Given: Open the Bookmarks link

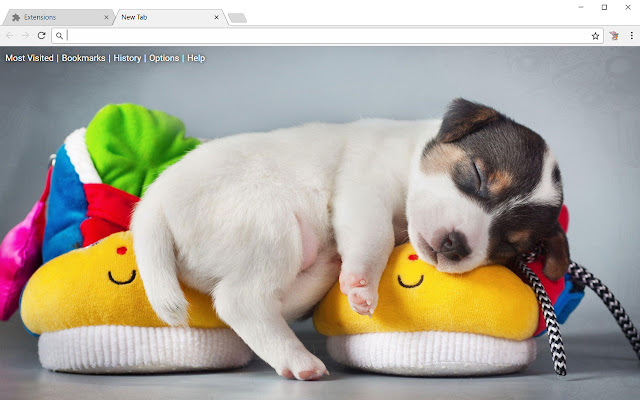Looking at the screenshot, I should coord(84,58).
